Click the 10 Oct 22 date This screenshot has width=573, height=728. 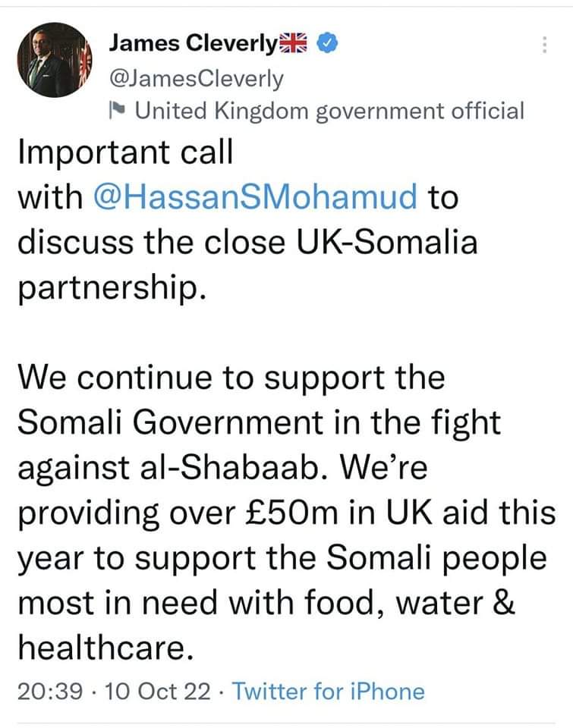pyautogui.click(x=158, y=692)
